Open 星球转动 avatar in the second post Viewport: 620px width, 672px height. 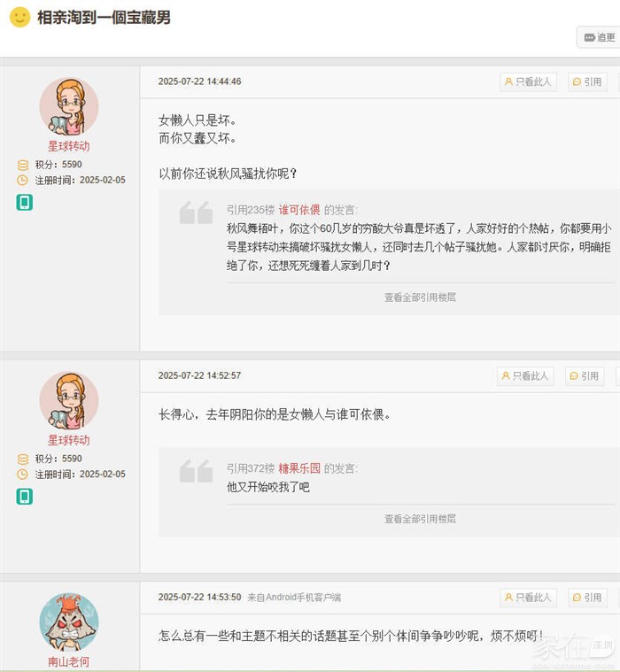tap(68, 401)
